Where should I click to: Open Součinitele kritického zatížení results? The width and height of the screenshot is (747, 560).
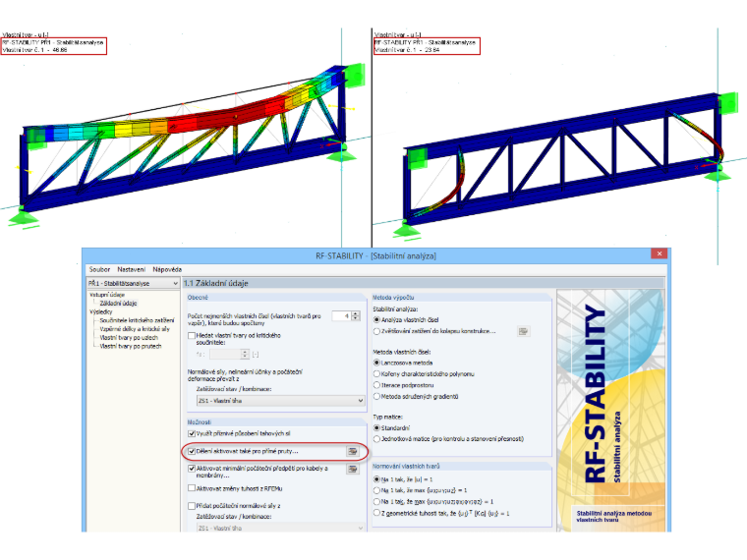137,320
